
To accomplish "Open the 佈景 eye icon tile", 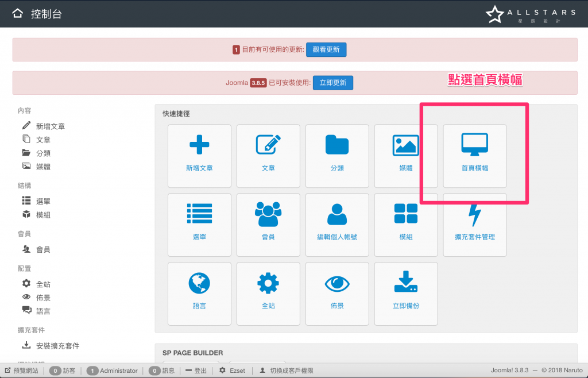I will pos(337,294).
